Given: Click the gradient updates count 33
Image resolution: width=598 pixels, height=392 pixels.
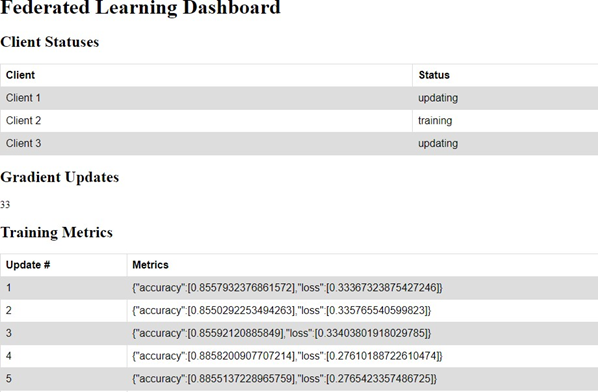Looking at the screenshot, I should (x=5, y=205).
